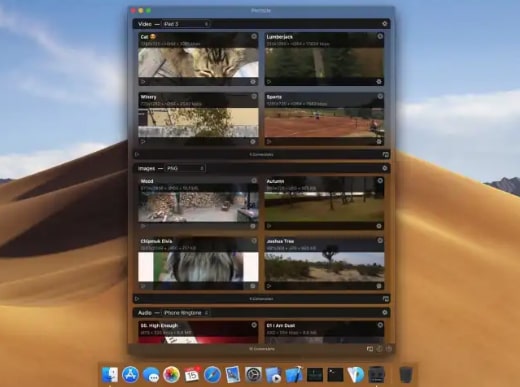
Task: Click the '01 I Am Dust' track title
Action: pyautogui.click(x=281, y=326)
